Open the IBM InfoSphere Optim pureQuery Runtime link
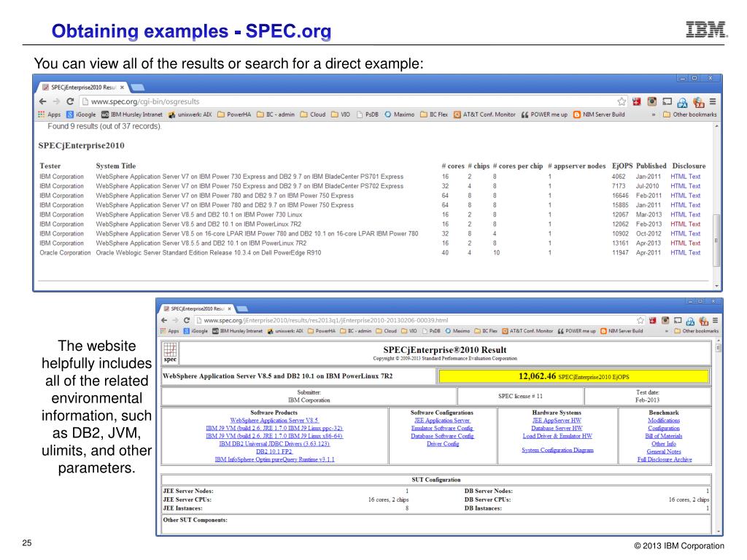Image resolution: width=747 pixels, height=560 pixels. [274, 459]
